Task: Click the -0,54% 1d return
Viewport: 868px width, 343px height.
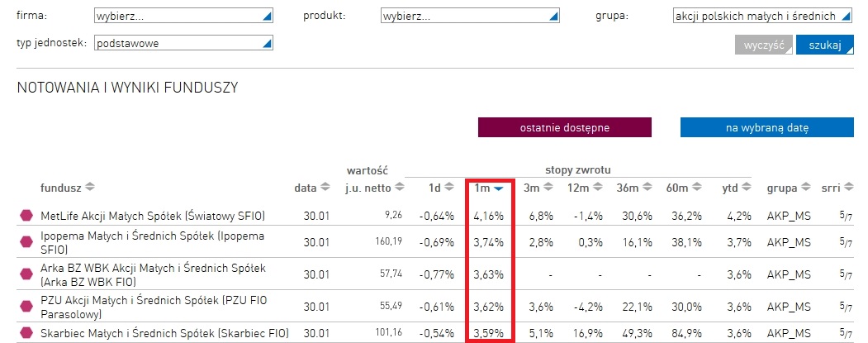Action: point(437,333)
